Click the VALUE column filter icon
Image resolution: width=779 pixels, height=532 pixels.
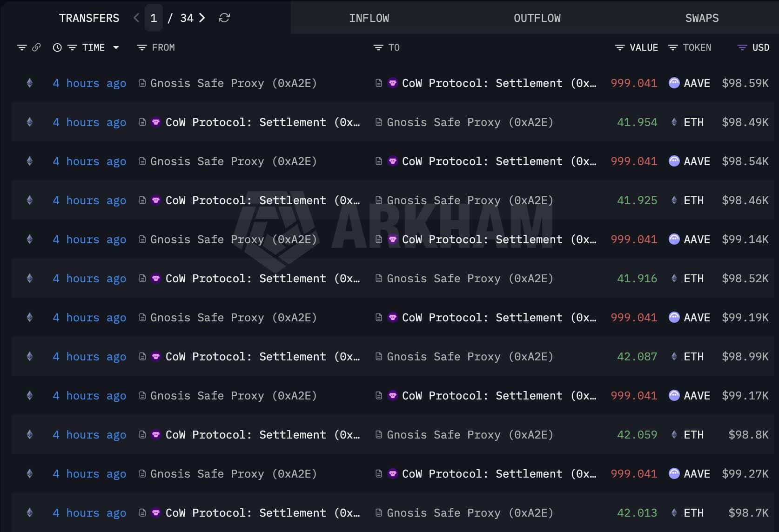coord(619,47)
